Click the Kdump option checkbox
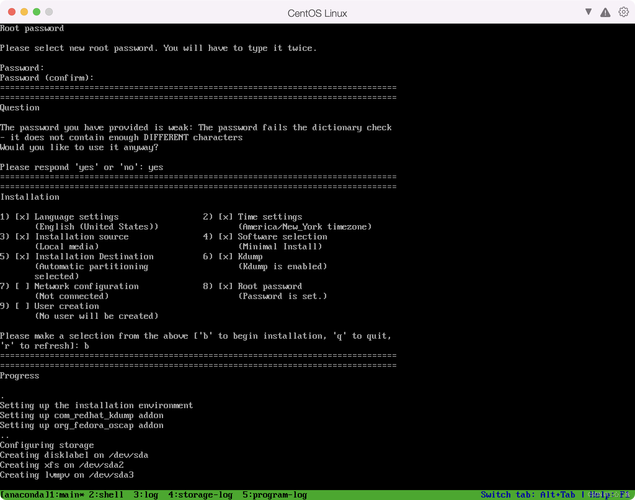 226,257
